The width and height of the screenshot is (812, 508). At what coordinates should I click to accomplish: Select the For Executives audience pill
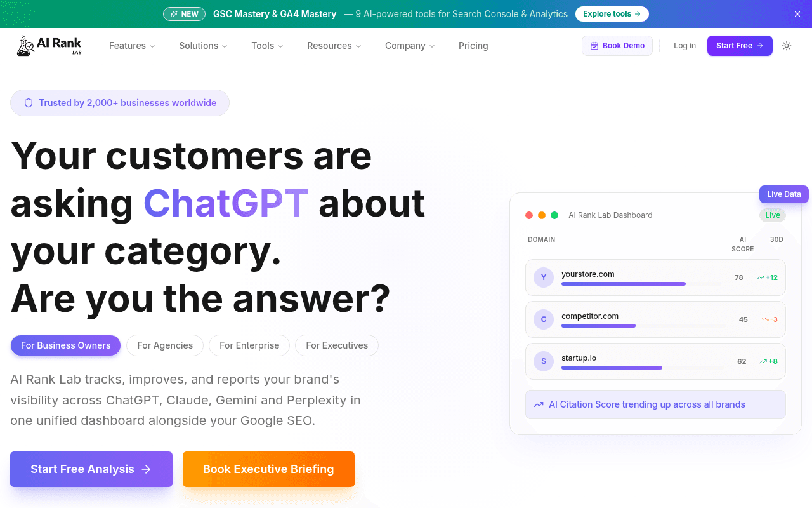[x=336, y=345]
